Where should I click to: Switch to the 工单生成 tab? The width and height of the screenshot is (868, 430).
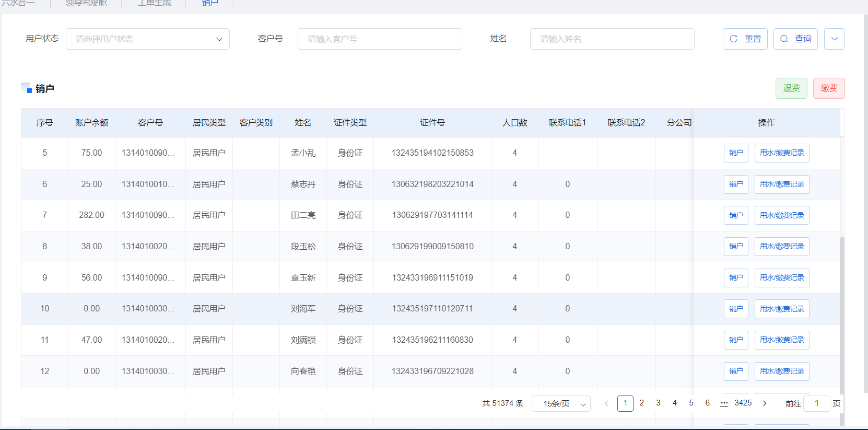(154, 3)
